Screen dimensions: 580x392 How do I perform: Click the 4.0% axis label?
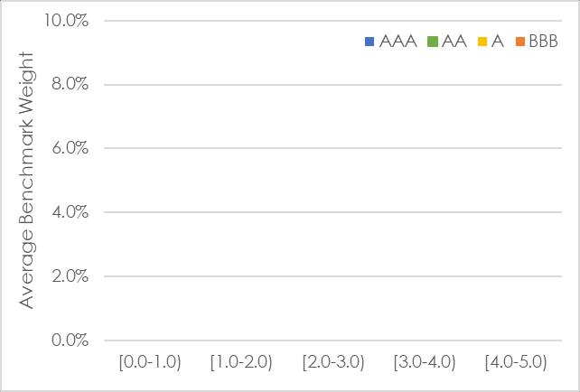(x=70, y=212)
